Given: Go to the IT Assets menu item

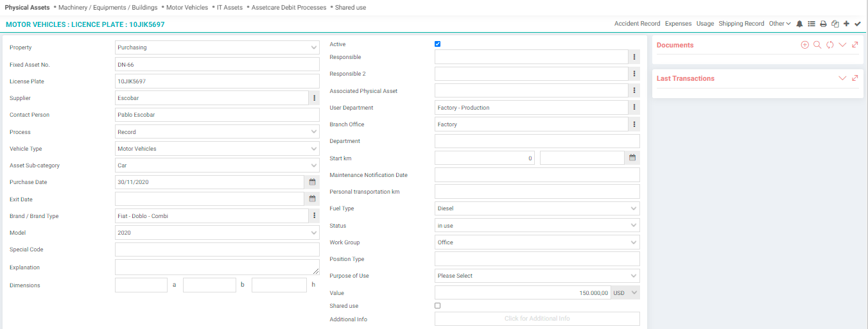Looking at the screenshot, I should (229, 8).
